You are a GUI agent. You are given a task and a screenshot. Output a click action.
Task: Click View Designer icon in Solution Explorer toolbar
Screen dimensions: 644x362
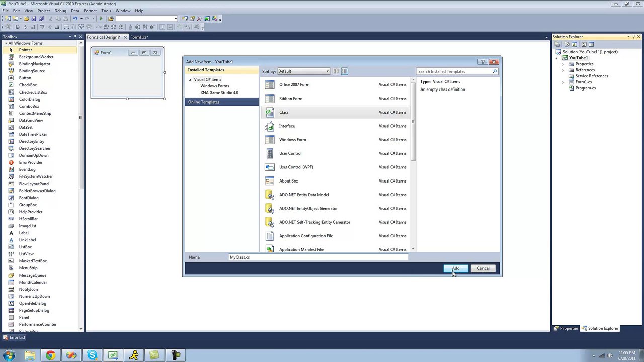(x=591, y=44)
